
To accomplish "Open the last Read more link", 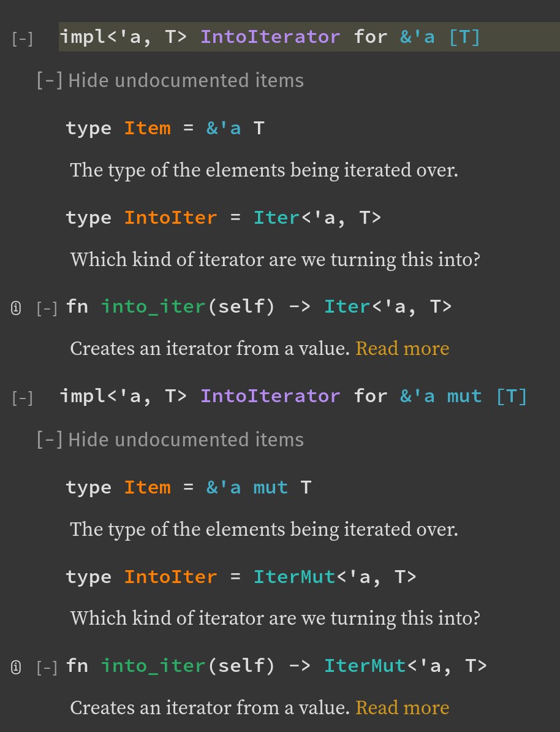I will [x=403, y=707].
